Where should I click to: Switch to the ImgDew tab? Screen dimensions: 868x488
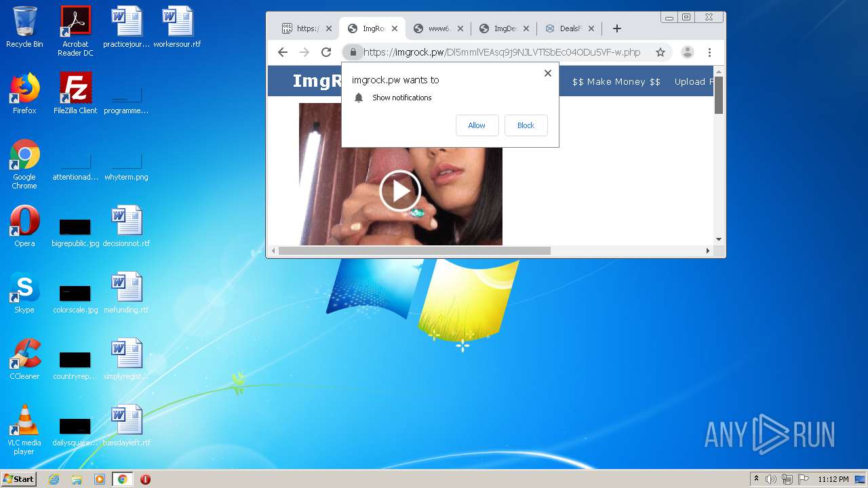pyautogui.click(x=505, y=28)
